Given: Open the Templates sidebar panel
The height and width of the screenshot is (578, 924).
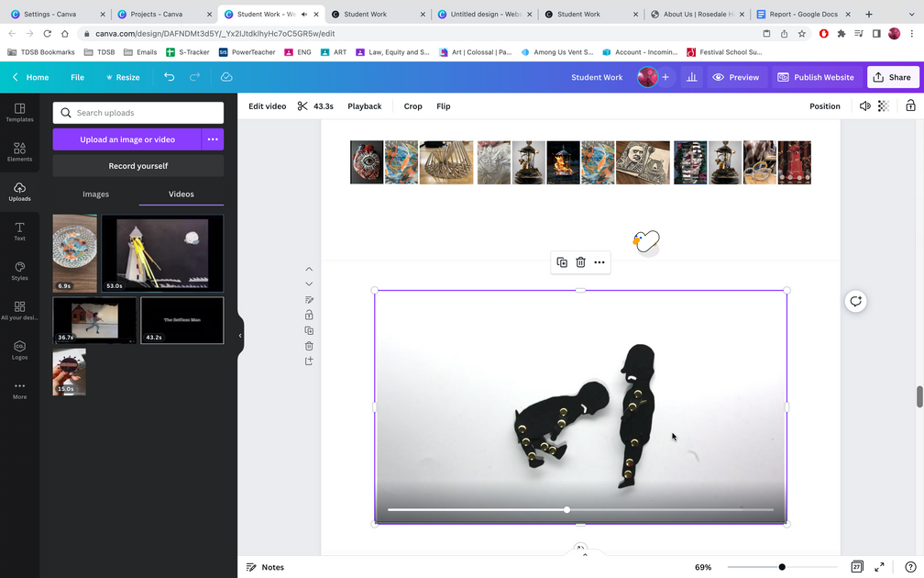Looking at the screenshot, I should (19, 111).
